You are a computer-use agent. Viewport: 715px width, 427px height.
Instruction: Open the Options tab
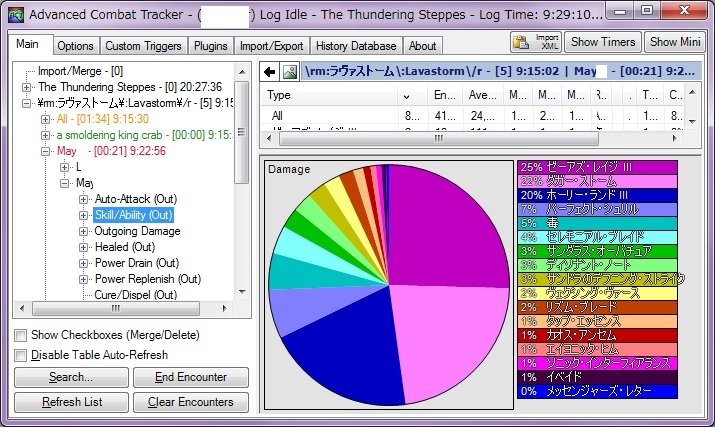75,46
